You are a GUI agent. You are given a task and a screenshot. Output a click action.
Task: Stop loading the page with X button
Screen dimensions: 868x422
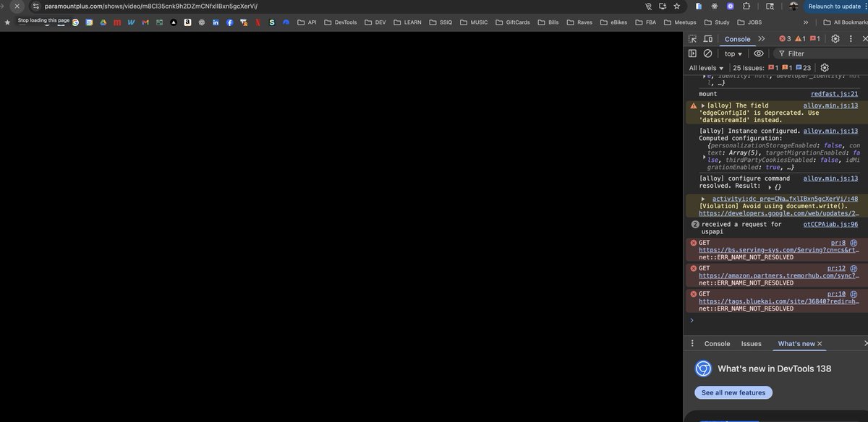click(x=17, y=6)
